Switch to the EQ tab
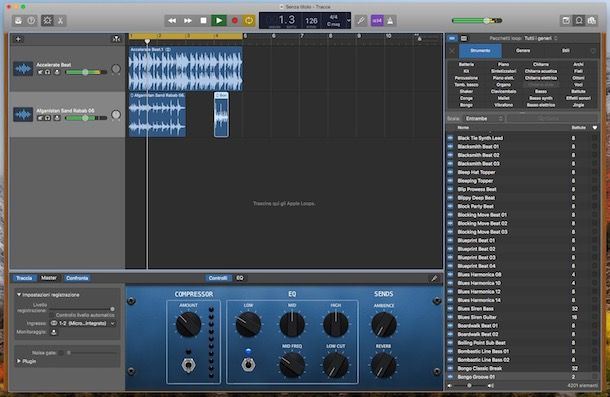The image size is (610, 397). (240, 278)
